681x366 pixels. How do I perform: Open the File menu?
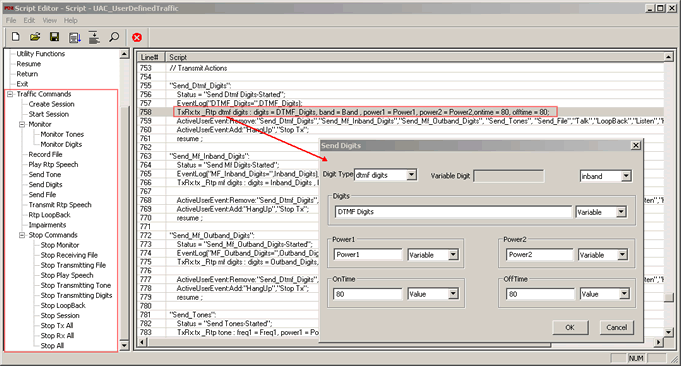(11, 20)
